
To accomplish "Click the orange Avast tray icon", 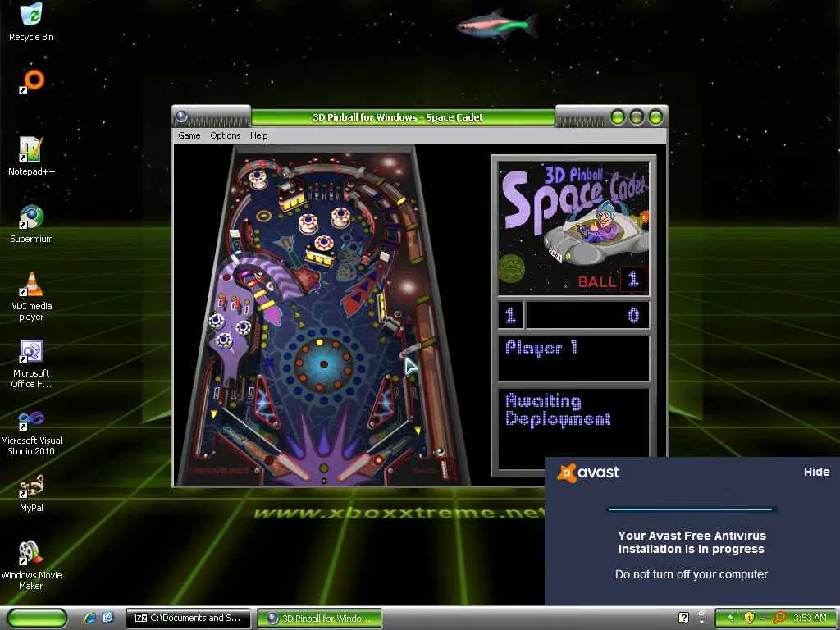I will click(779, 618).
